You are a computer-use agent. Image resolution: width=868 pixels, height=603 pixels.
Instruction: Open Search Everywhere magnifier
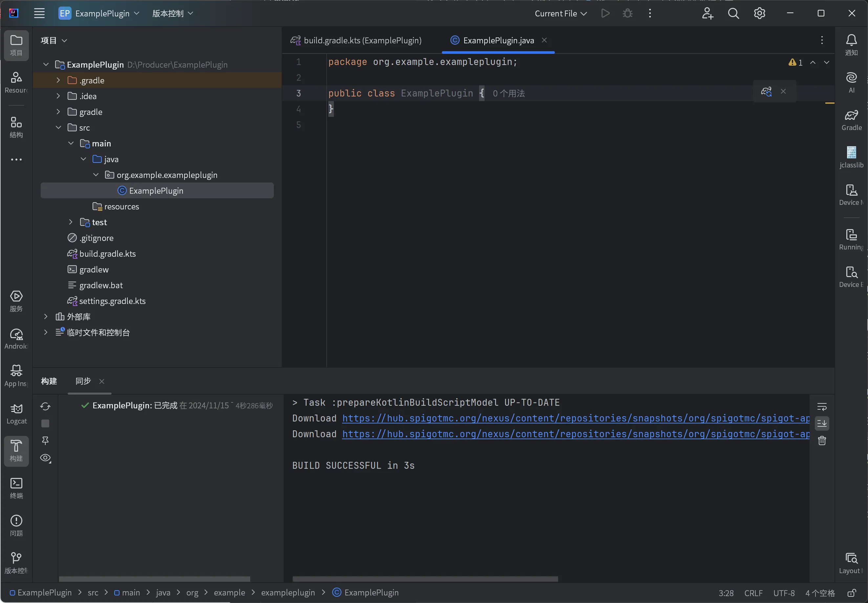[733, 13]
